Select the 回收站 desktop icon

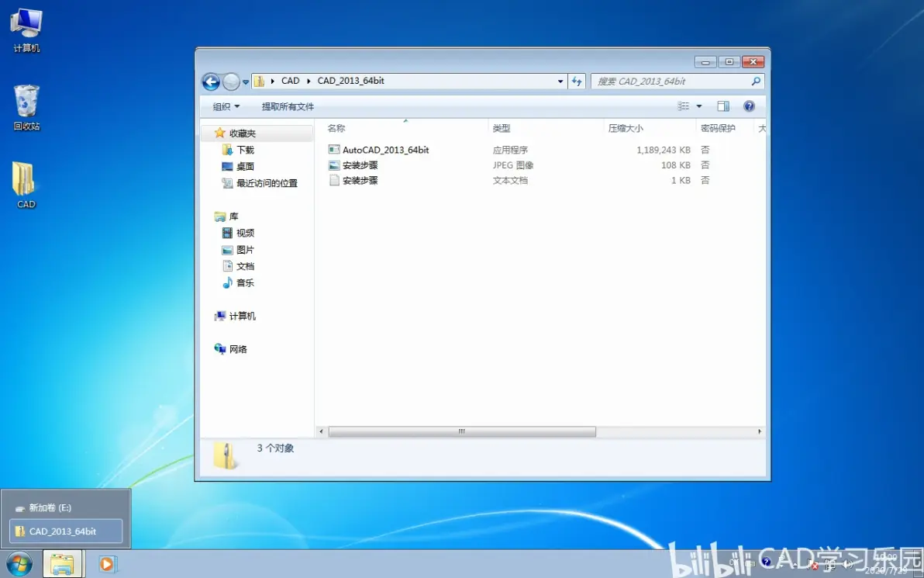[26, 108]
